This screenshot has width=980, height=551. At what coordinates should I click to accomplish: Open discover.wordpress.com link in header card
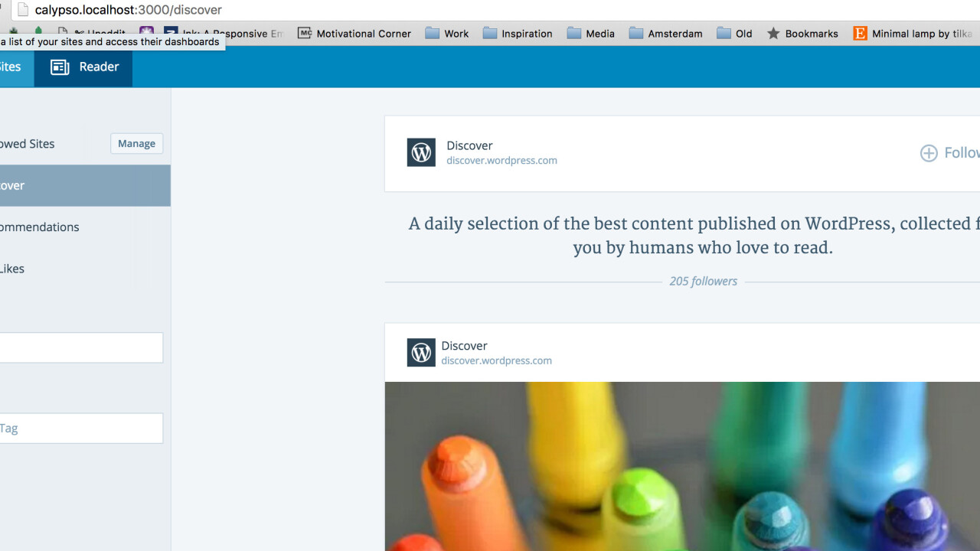click(501, 161)
